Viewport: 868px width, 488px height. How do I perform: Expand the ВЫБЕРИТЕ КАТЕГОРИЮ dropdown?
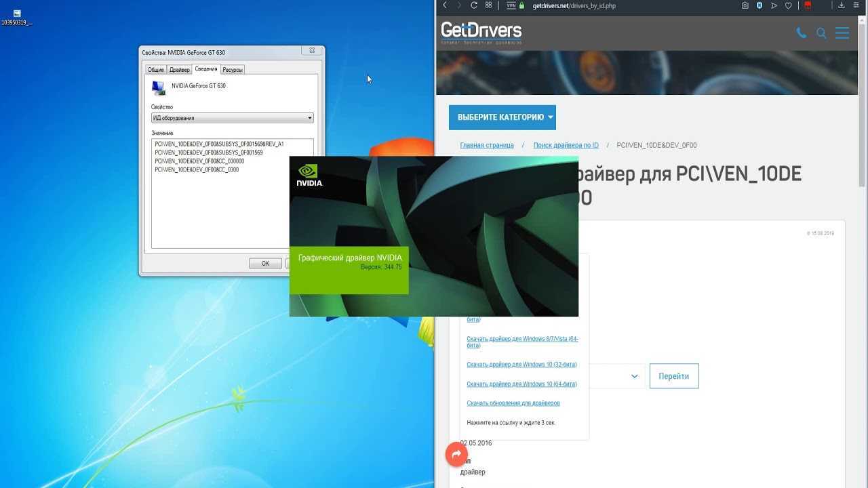point(502,117)
